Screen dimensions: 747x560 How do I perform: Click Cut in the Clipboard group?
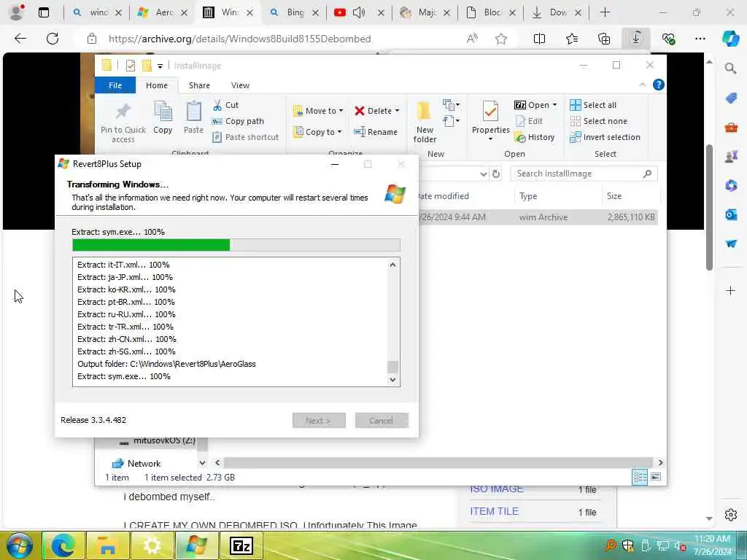pyautogui.click(x=225, y=105)
